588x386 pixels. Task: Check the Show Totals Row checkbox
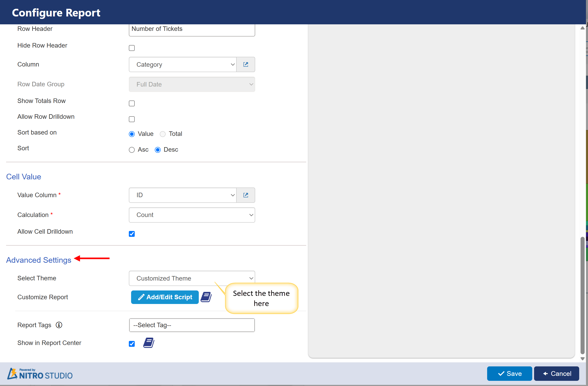pyautogui.click(x=132, y=103)
